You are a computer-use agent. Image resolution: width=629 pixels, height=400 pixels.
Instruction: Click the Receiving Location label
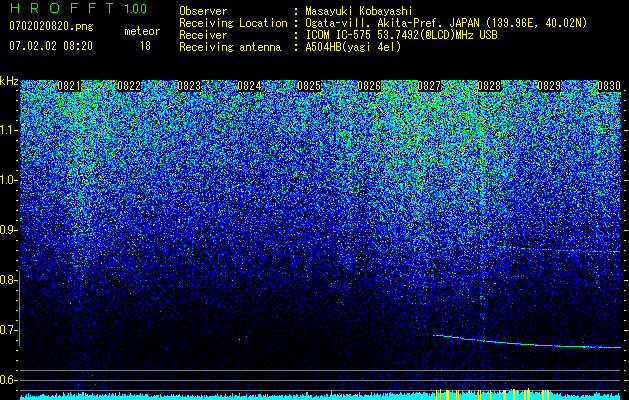tap(233, 23)
